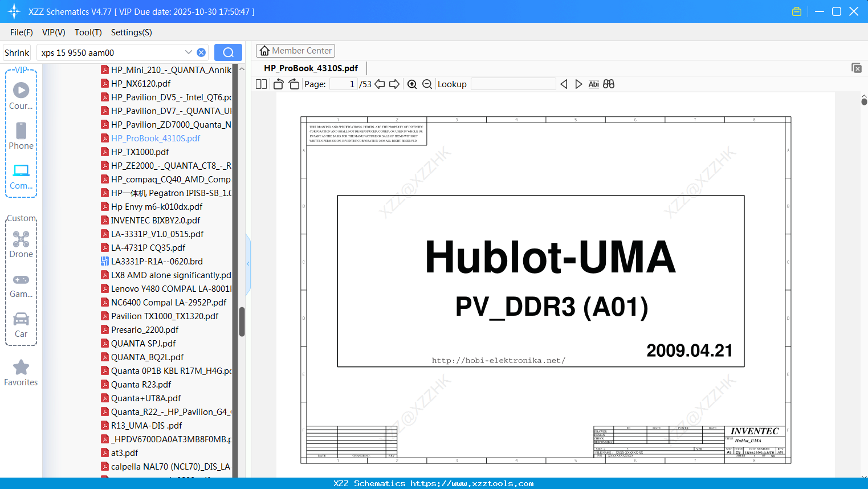
Task: Collapse the file list panel handle
Action: [248, 263]
